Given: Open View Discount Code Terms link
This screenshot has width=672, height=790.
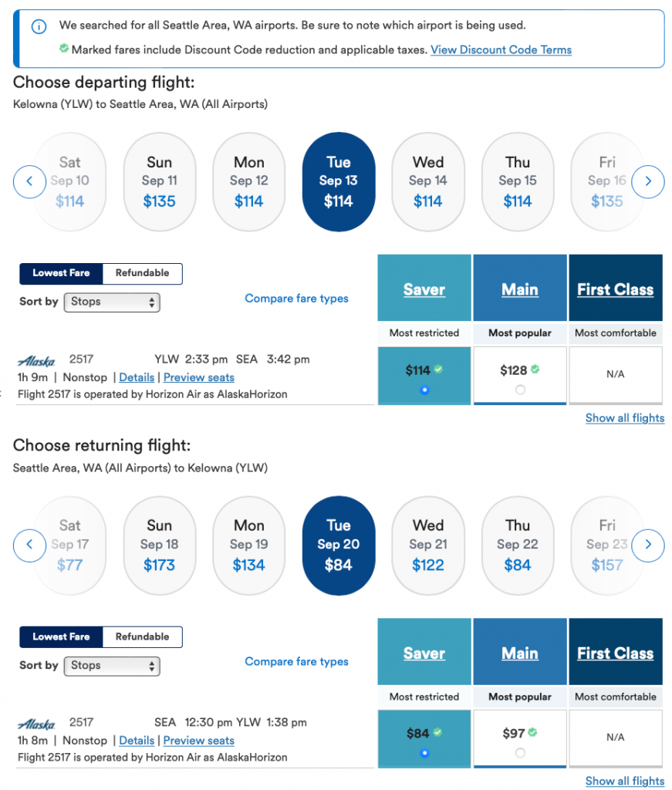Looking at the screenshot, I should (501, 50).
